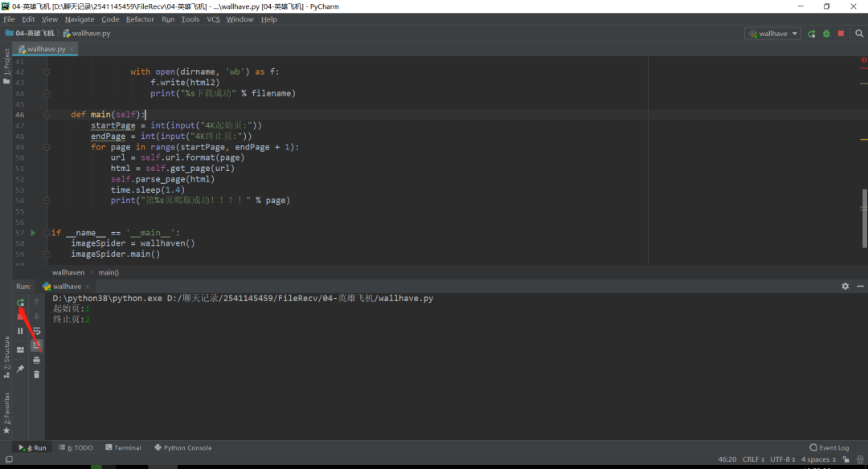Screen dimensions: 868x469
Task: Click the wallhaven class breadcrumb below editor
Action: tap(68, 273)
